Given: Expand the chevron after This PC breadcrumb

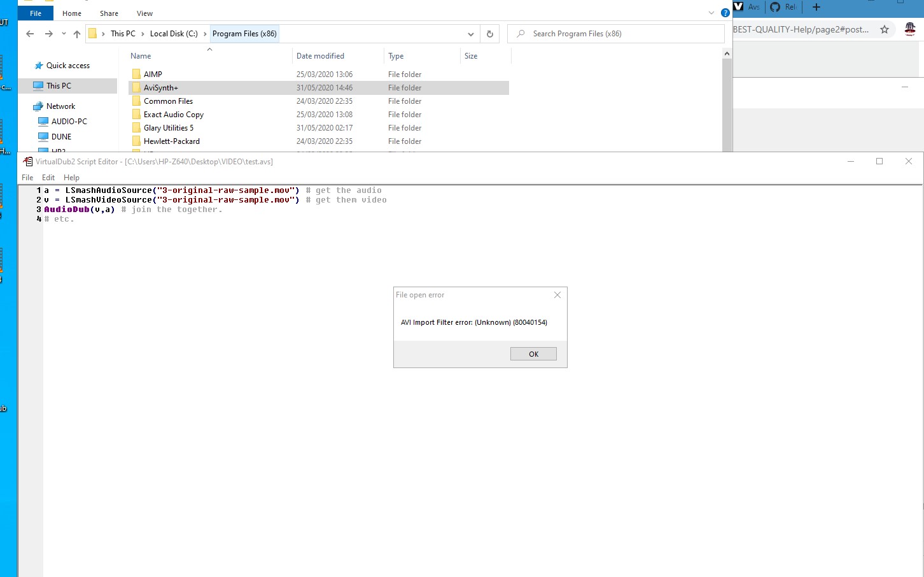Looking at the screenshot, I should click(x=143, y=34).
